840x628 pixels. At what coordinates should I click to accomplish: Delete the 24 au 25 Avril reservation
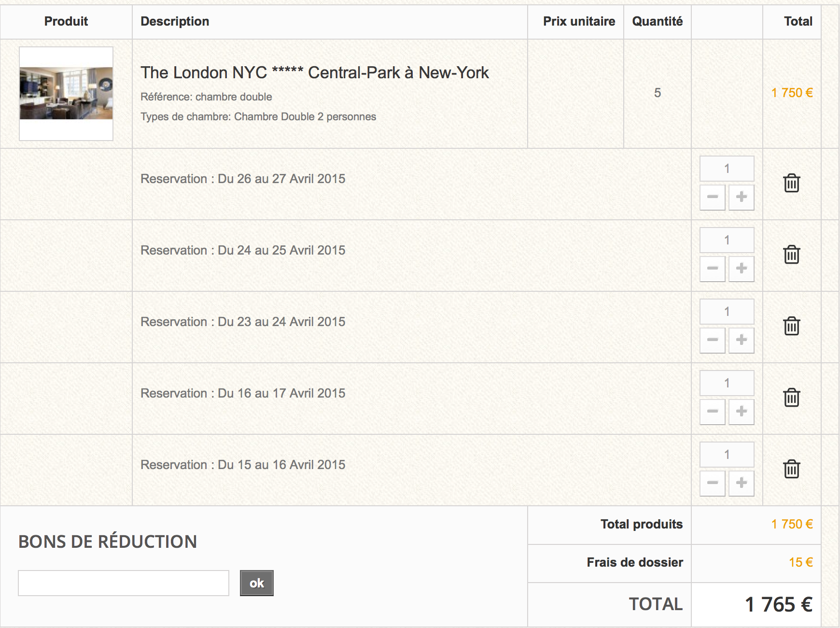pyautogui.click(x=792, y=255)
